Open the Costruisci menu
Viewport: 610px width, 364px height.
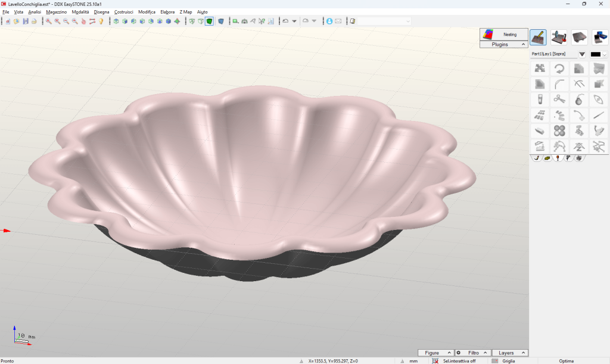[124, 12]
